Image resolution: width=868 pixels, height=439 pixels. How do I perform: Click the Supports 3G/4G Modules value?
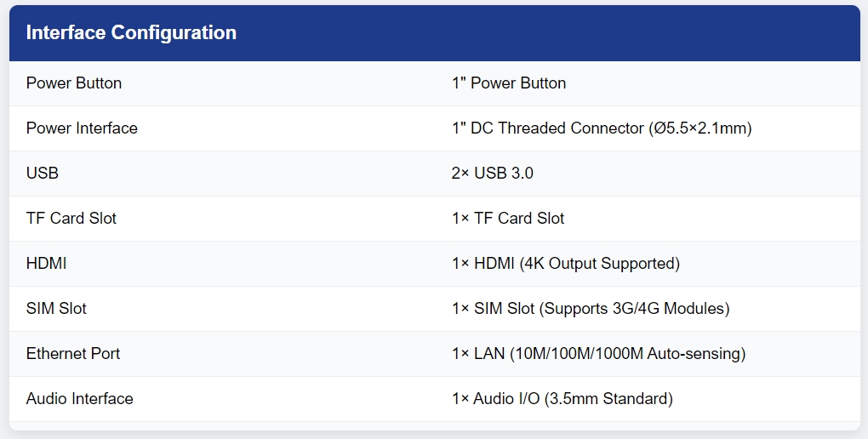point(634,308)
